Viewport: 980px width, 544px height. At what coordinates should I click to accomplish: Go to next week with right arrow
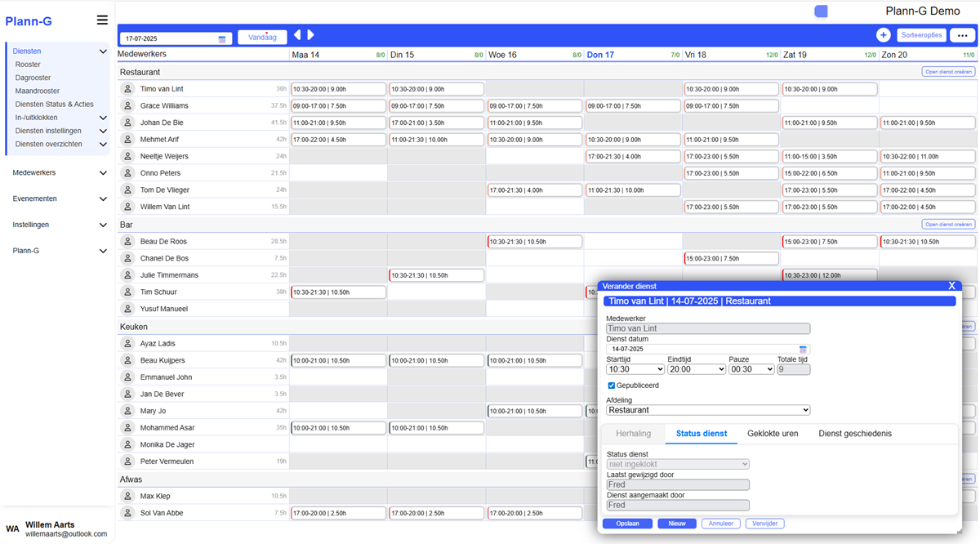[310, 35]
